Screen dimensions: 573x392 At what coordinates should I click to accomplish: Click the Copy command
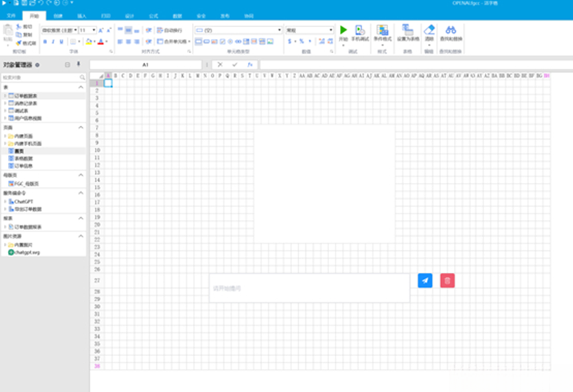pos(24,34)
